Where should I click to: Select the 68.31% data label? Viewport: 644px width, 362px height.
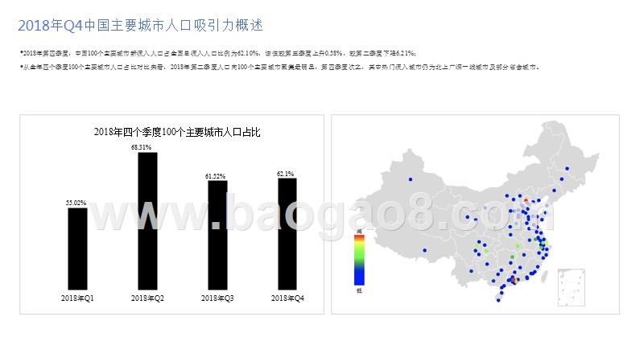142,147
